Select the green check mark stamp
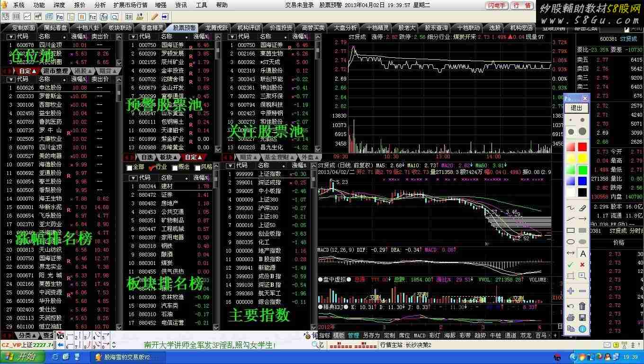Screen dimensions: 644x364 pyautogui.click(x=571, y=264)
